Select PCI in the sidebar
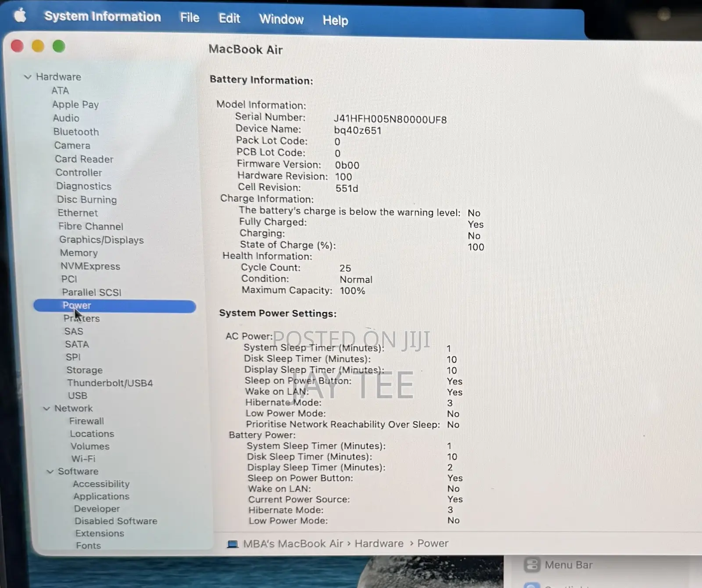Image resolution: width=702 pixels, height=588 pixels. (x=69, y=279)
